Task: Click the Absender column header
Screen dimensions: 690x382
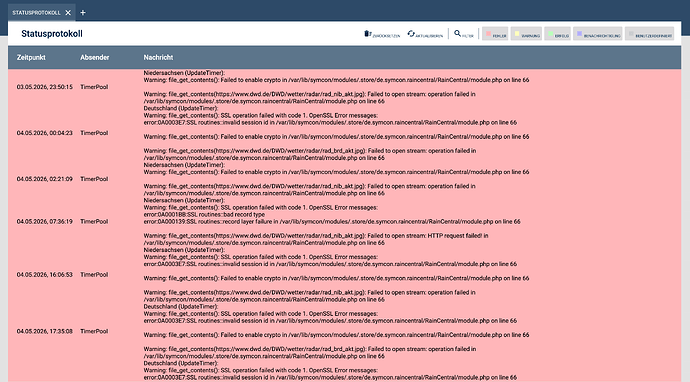Action: (x=95, y=57)
